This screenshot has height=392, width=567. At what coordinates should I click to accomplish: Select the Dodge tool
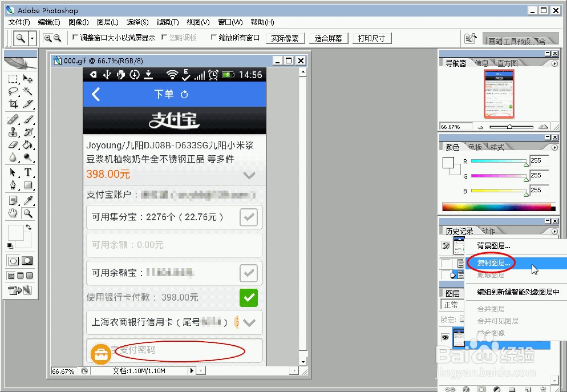click(x=28, y=157)
